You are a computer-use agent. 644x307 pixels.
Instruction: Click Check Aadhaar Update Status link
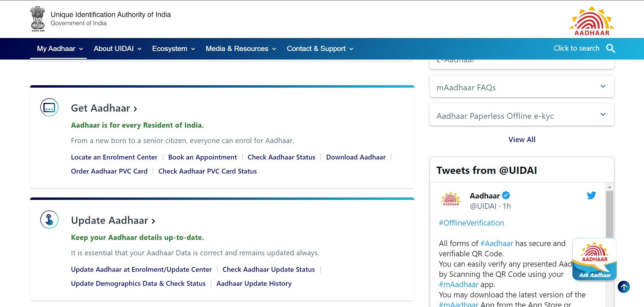269,269
